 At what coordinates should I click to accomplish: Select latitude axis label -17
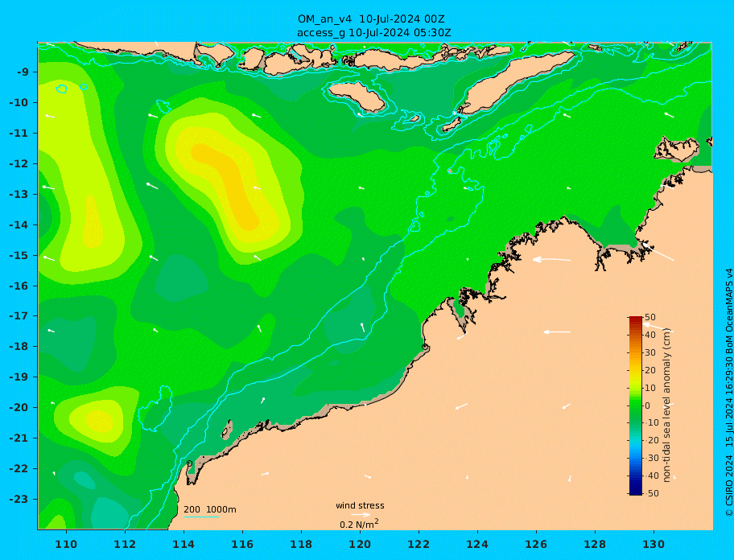click(x=19, y=316)
